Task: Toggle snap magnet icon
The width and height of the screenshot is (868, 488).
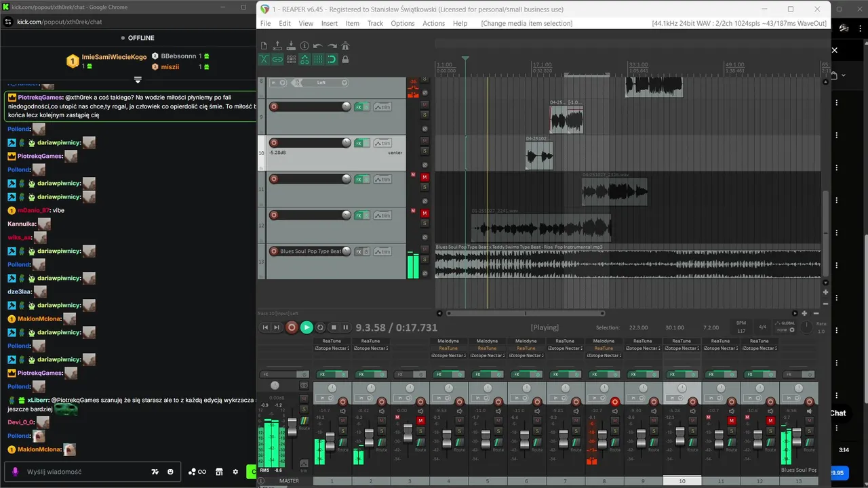Action: tap(332, 60)
